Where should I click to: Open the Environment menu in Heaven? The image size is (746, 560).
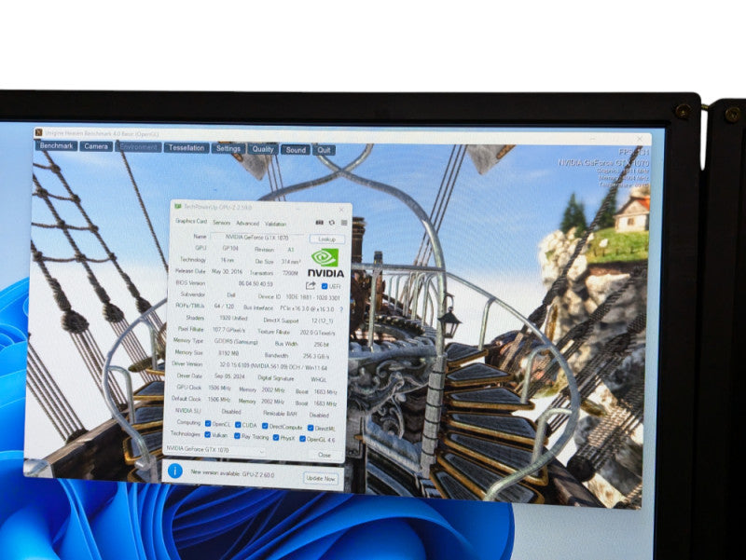(138, 147)
